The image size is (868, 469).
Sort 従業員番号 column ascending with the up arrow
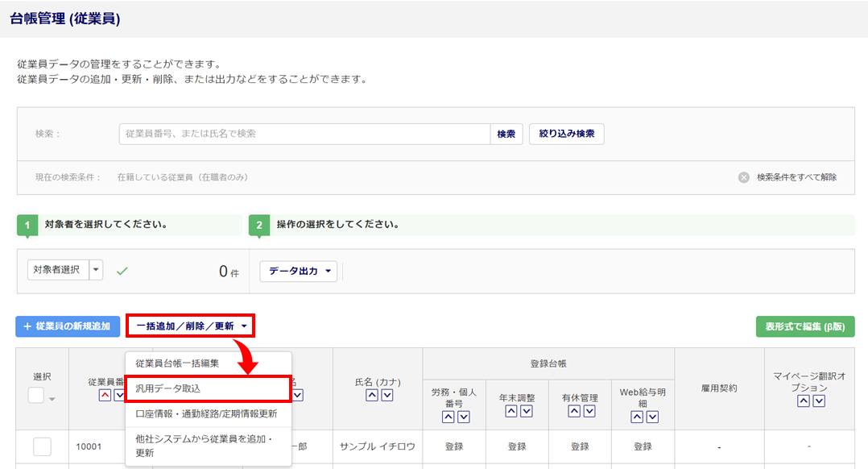105,395
